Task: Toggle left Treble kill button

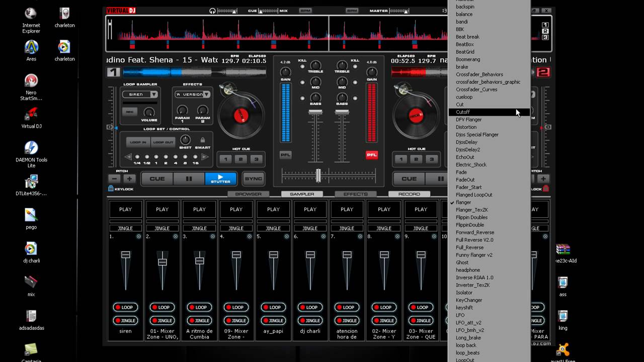Action: point(302,66)
